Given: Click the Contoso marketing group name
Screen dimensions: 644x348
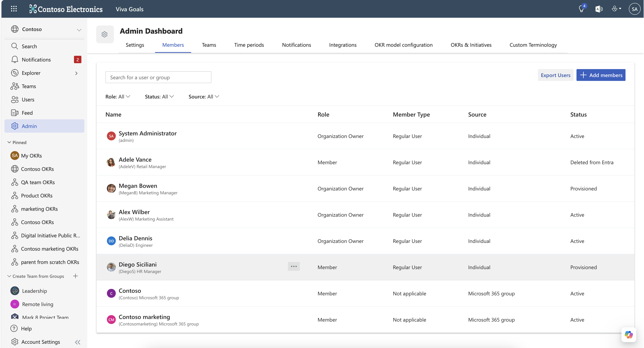Looking at the screenshot, I should pos(144,317).
